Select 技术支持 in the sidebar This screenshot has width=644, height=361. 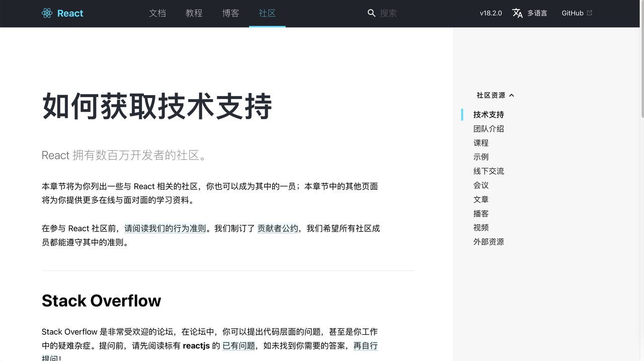[489, 115]
